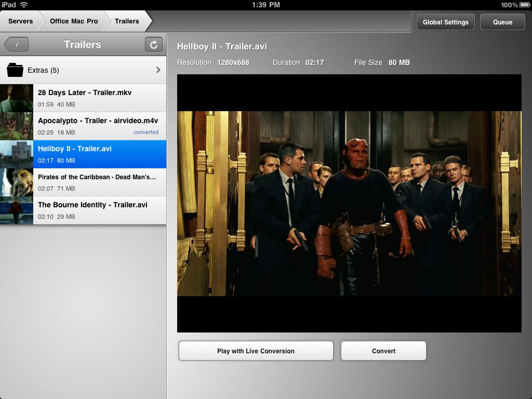Open Global Settings
This screenshot has height=399, width=532.
tap(445, 22)
